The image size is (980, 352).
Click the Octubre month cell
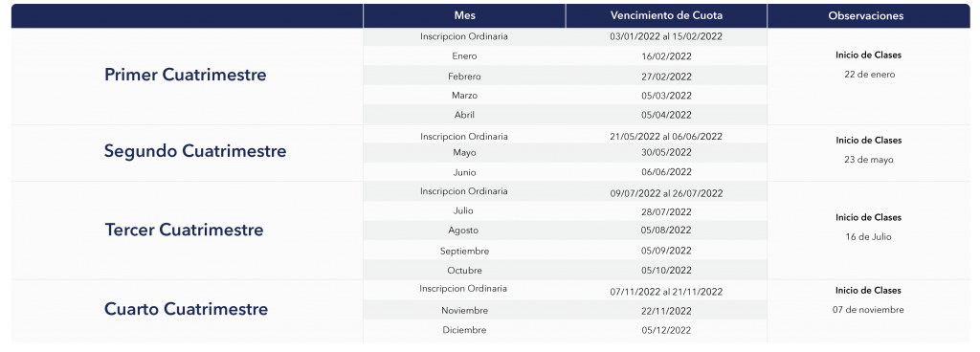(x=464, y=271)
